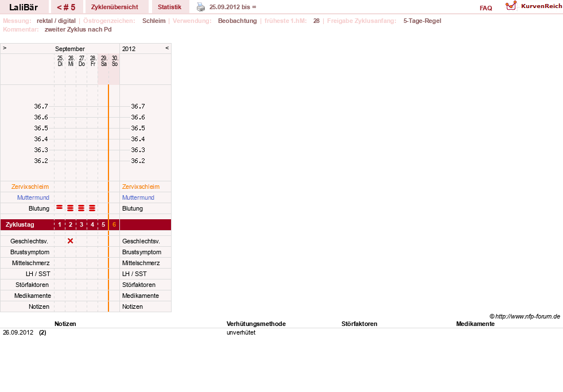The height and width of the screenshot is (392, 563).
Task: Click the right Notizen row label
Action: 133,306
